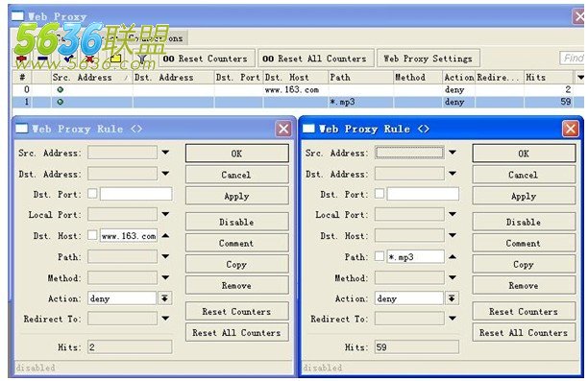Image resolution: width=588 pixels, height=381 pixels.
Task: Expand Redirect To in *.mp3 rule dialog
Action: point(453,319)
